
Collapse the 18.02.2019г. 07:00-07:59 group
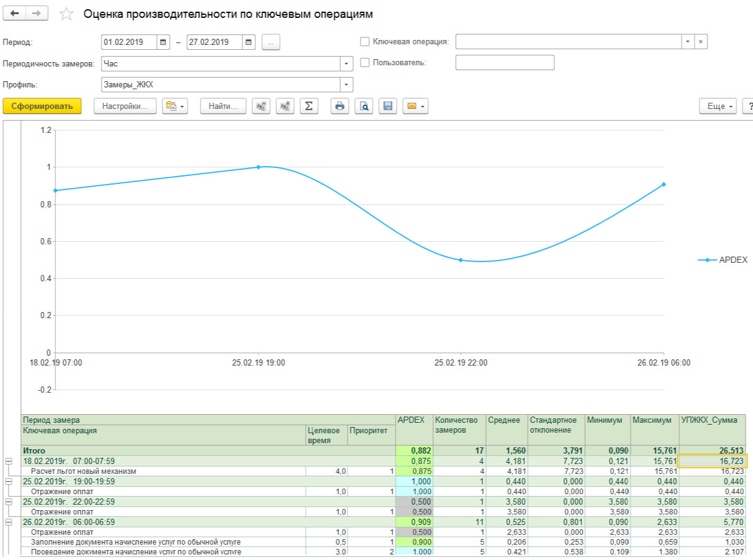[x=9, y=461]
